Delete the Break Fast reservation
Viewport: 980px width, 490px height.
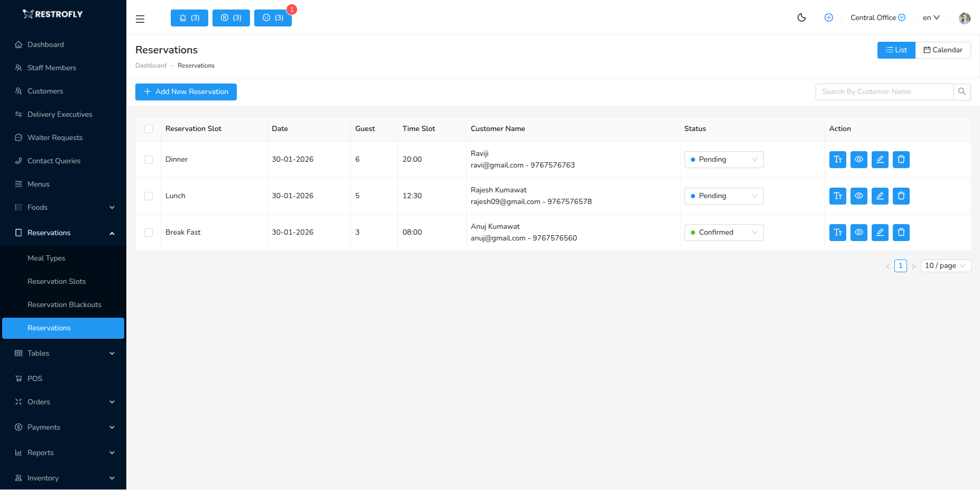coord(901,232)
